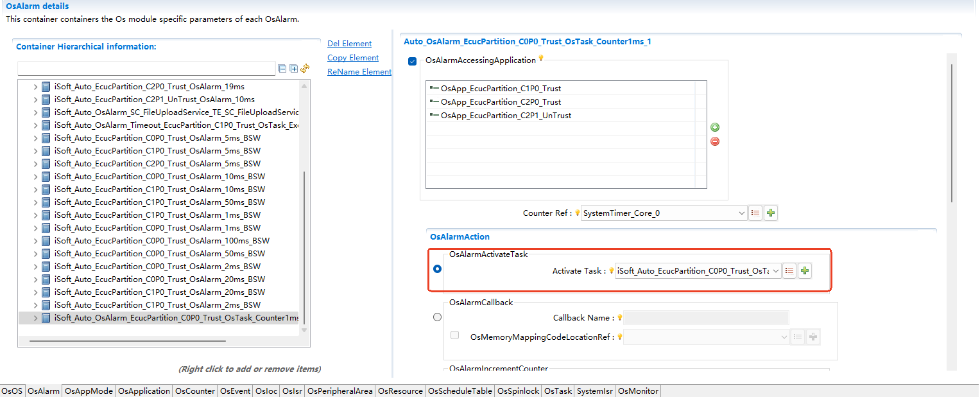The image size is (980, 397).
Task: Click the tree filter search field
Action: 146,69
